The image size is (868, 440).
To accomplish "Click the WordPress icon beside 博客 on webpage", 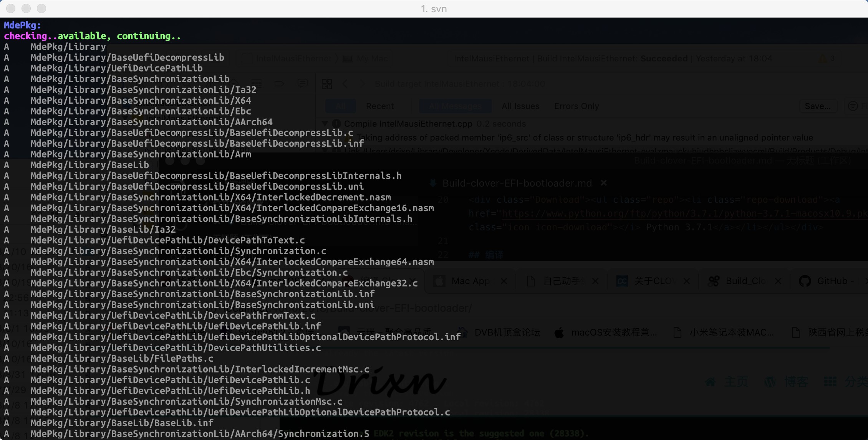I will click(x=770, y=382).
